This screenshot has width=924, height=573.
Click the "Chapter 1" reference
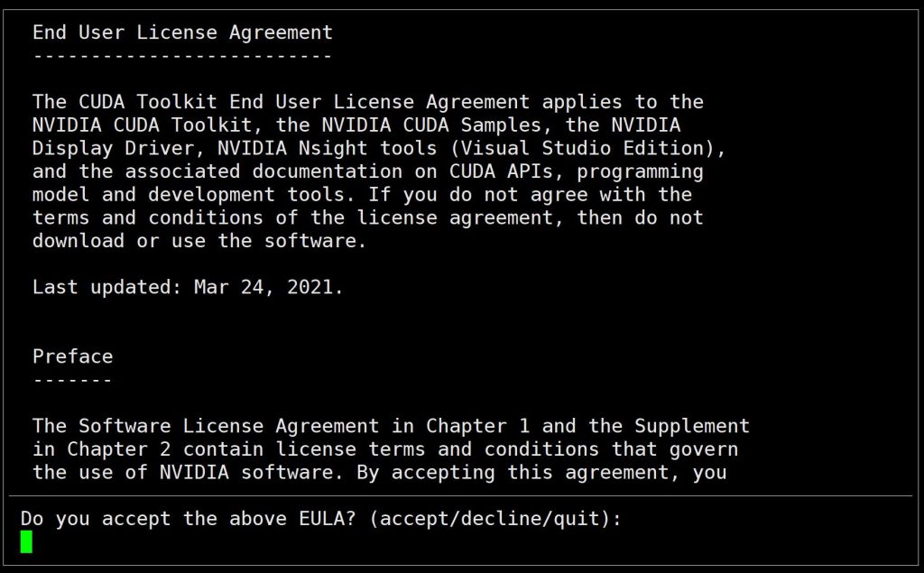477,426
